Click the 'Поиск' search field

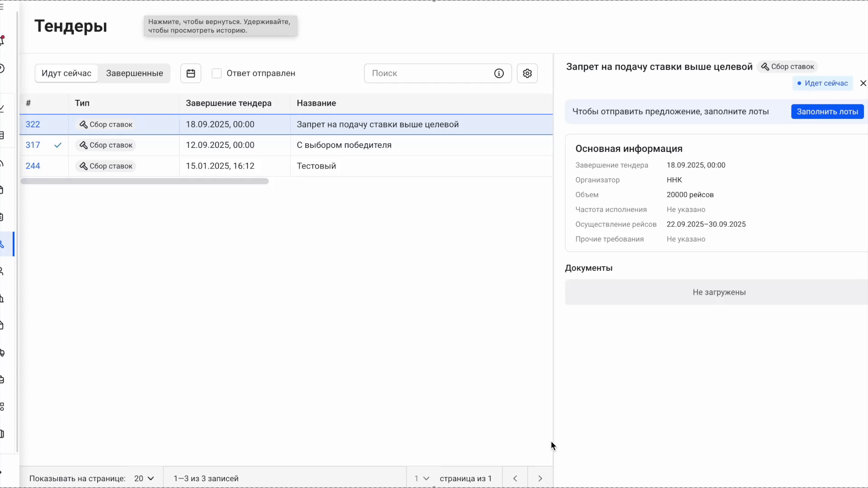point(429,73)
